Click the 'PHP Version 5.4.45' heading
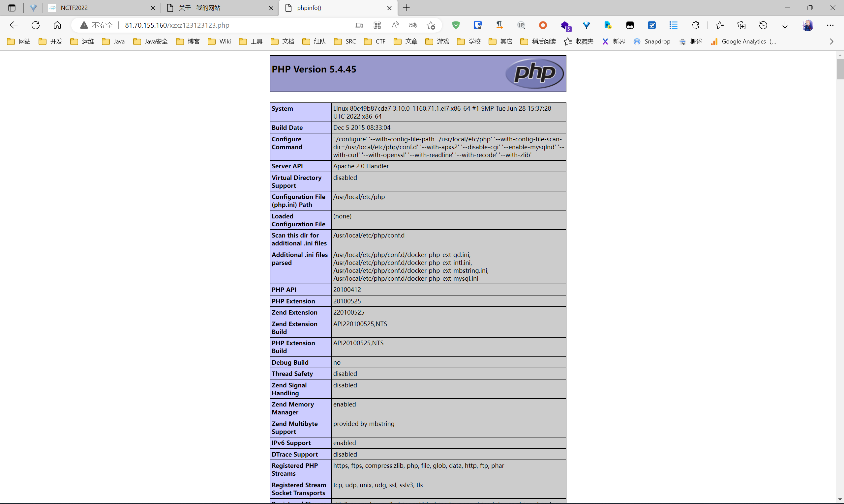 [x=314, y=69]
